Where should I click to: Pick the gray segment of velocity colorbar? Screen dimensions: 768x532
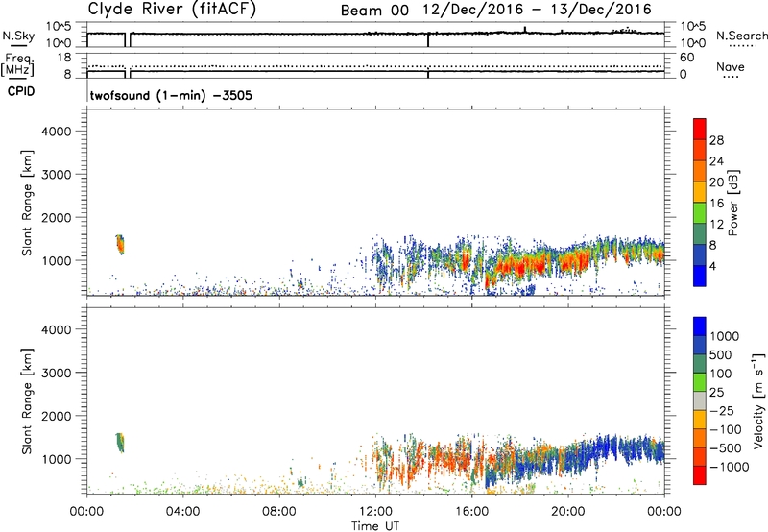point(700,400)
